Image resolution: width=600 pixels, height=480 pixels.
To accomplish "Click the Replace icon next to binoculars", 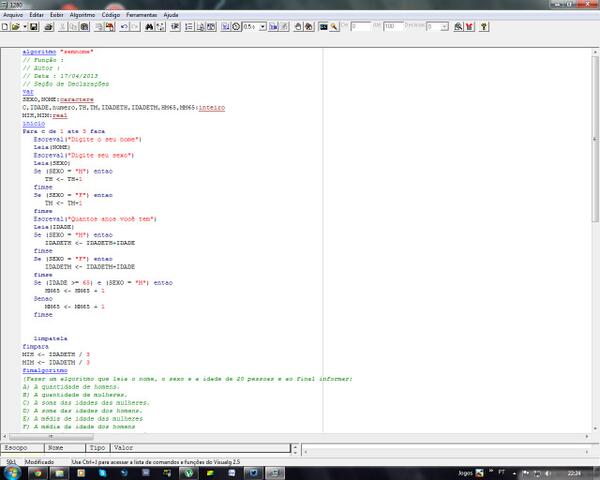I will pos(160,27).
